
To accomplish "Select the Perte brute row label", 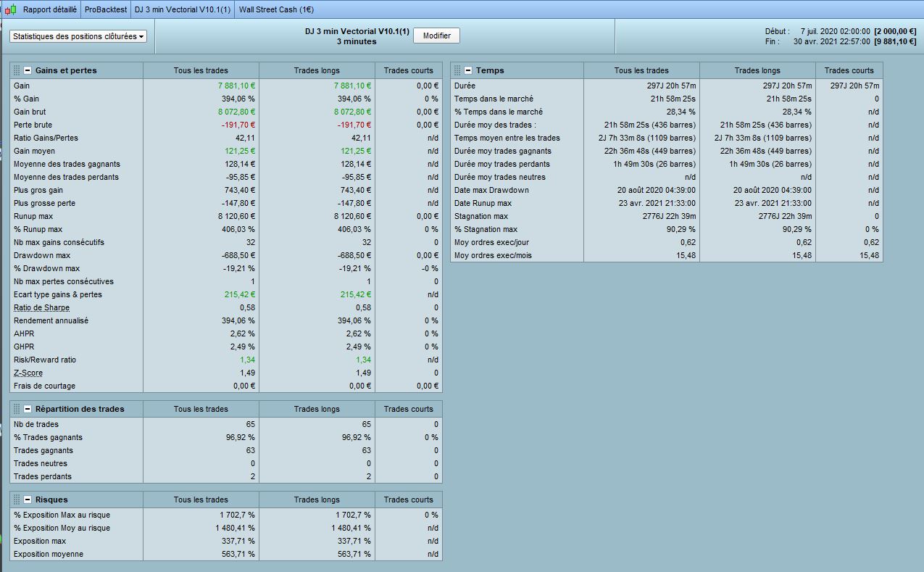I will (33, 125).
